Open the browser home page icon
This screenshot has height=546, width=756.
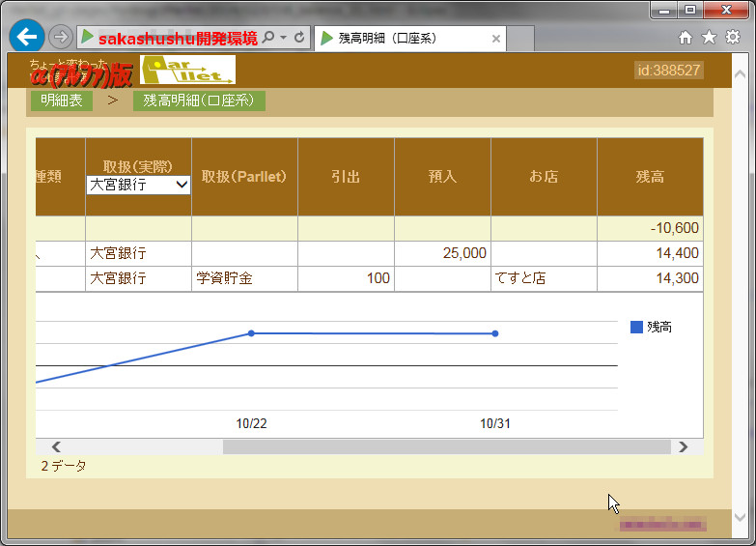click(x=686, y=38)
